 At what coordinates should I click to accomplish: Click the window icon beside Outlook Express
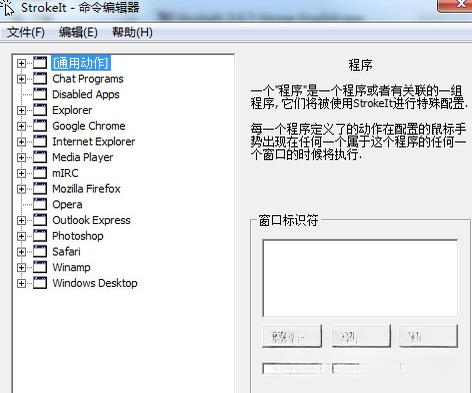40,220
